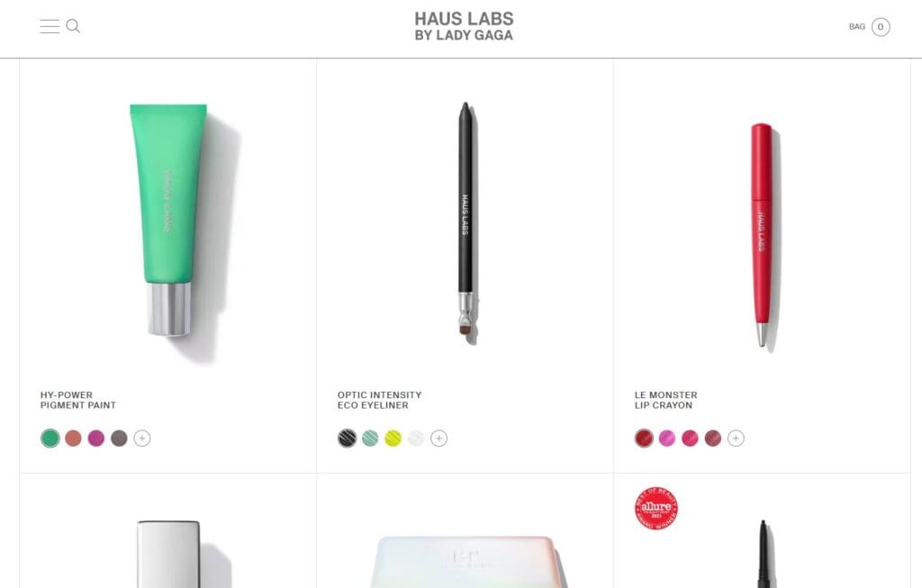Go to Haus Labs by Lady Gaga homepage logo

click(464, 27)
